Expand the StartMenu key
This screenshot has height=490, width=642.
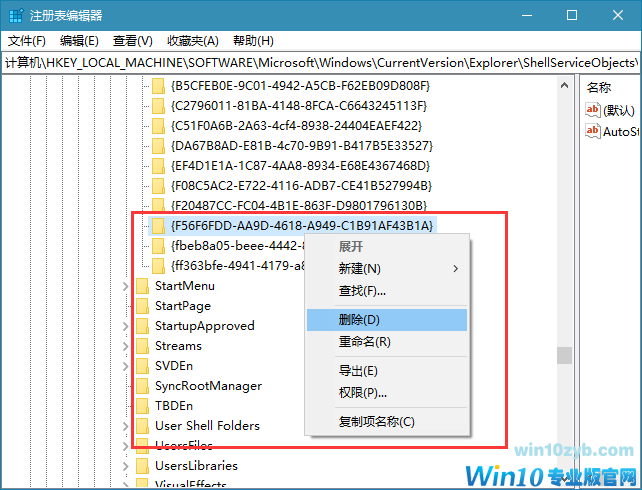126,286
